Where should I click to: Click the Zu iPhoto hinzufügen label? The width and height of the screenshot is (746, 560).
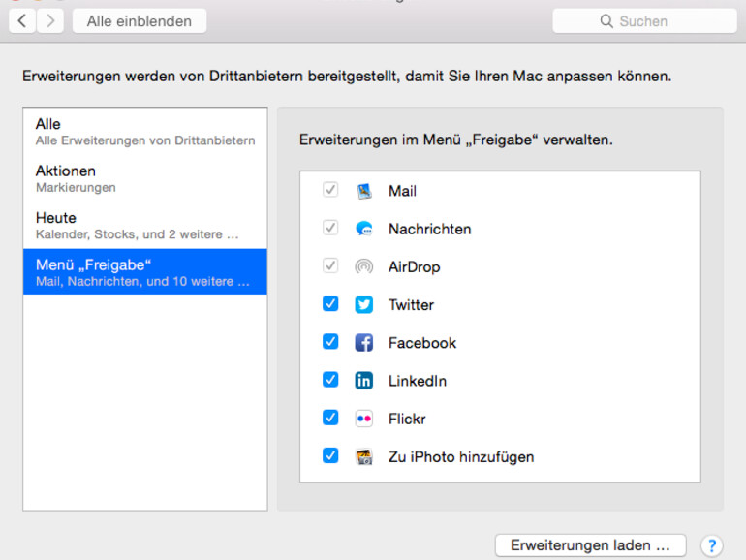[461, 457]
